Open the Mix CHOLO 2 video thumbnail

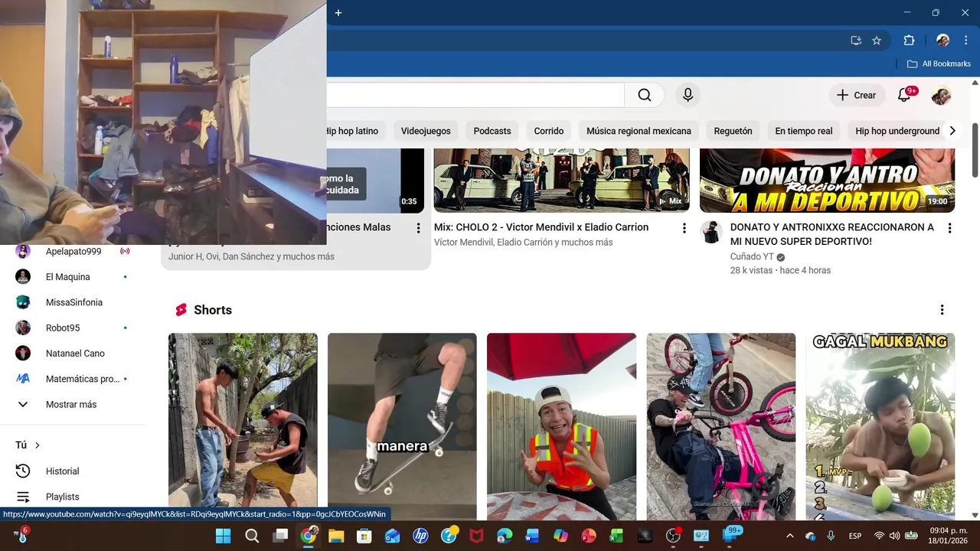pos(562,180)
